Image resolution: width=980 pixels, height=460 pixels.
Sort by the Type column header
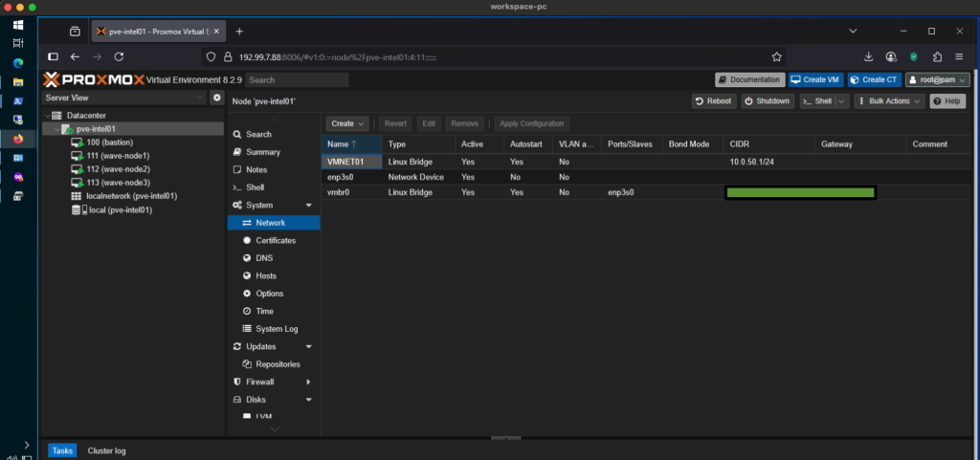(419, 144)
